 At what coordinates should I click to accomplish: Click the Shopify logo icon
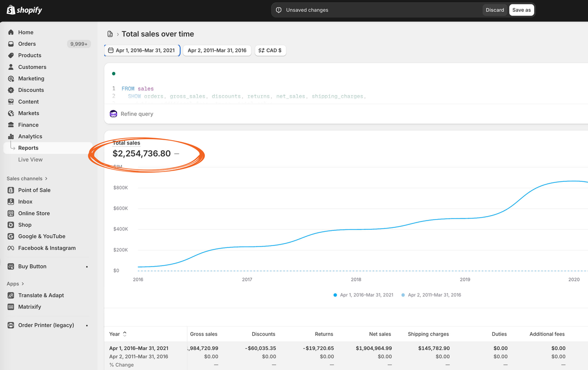[10, 10]
